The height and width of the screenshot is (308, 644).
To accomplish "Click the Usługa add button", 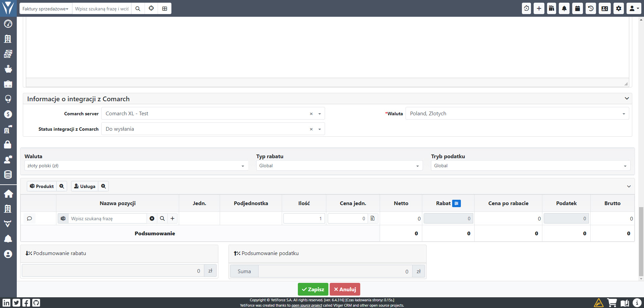I will click(x=85, y=186).
